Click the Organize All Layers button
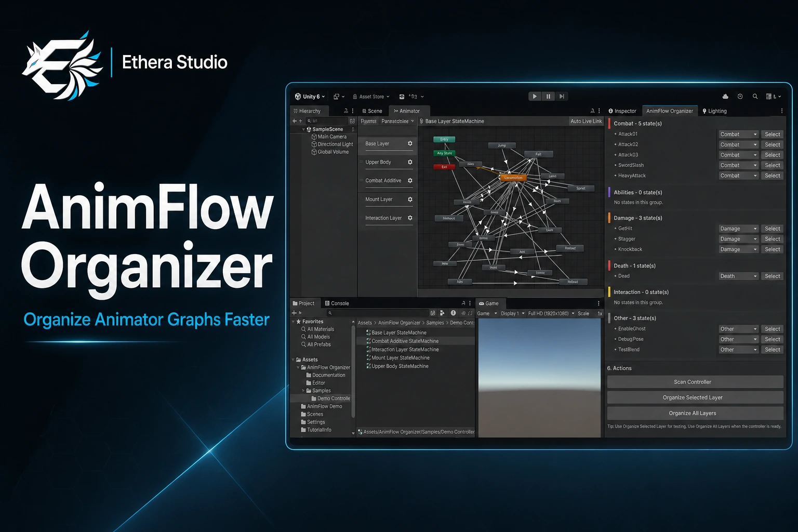 point(695,413)
